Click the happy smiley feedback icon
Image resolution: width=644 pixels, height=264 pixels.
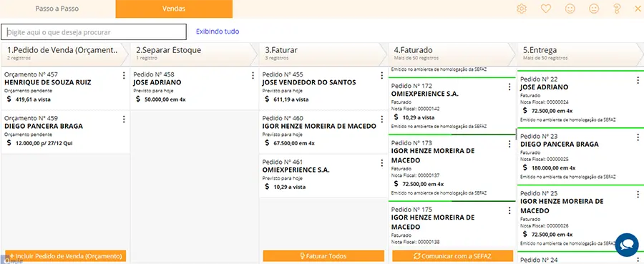[570, 9]
